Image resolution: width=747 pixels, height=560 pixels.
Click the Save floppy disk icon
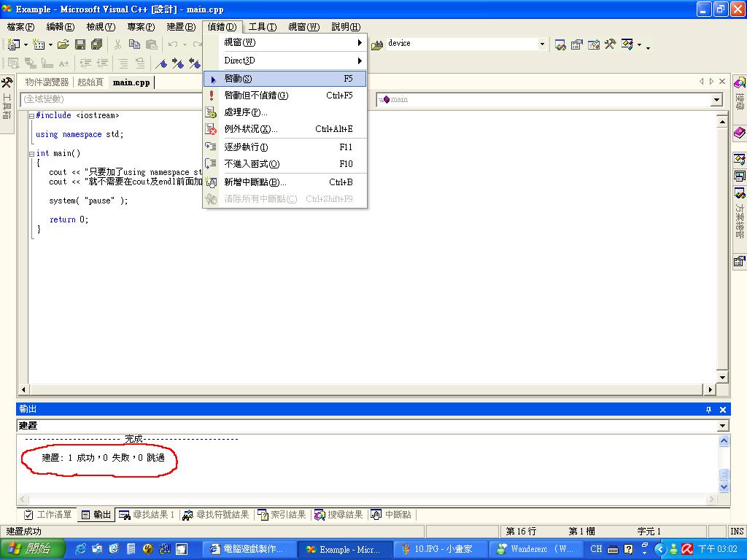coord(80,44)
